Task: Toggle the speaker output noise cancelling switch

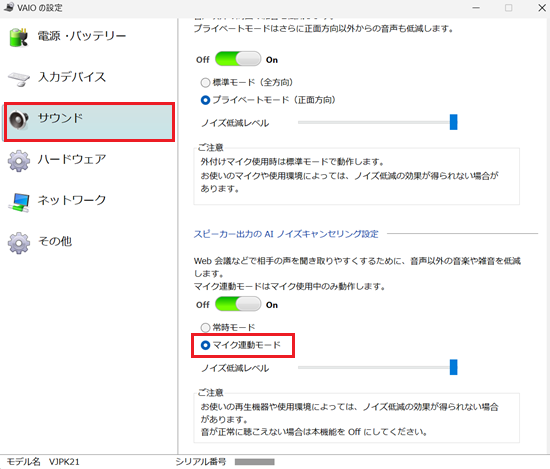Action: pyautogui.click(x=238, y=304)
